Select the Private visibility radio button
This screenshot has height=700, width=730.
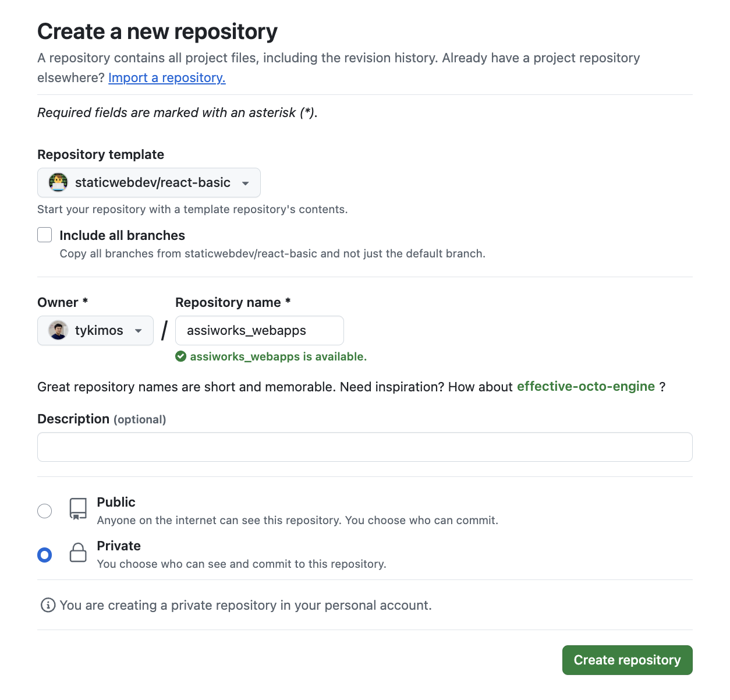click(x=45, y=555)
